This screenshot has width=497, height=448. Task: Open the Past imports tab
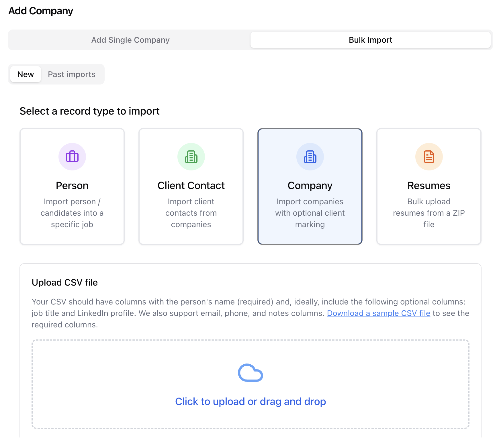coord(72,74)
